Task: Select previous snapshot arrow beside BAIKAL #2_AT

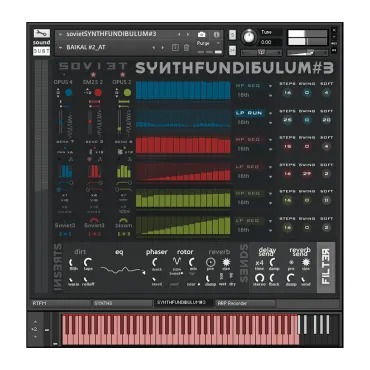Action: 154,48
